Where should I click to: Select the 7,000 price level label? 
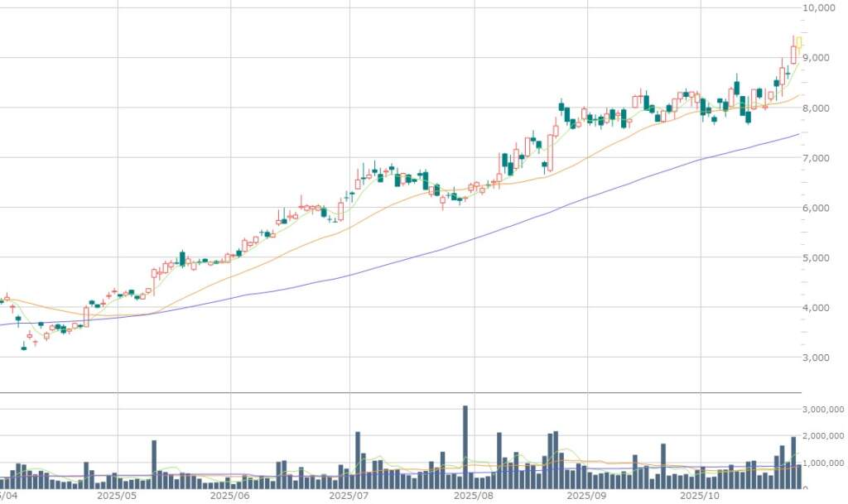click(818, 158)
